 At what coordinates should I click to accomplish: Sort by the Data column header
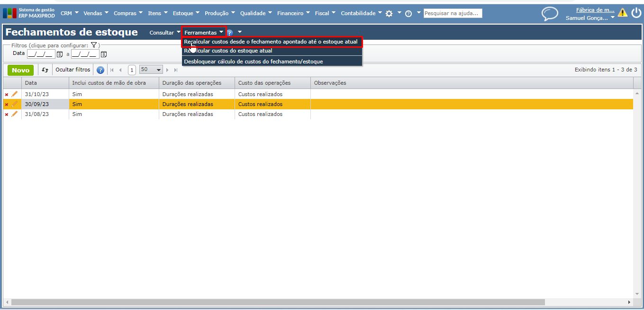(x=45, y=83)
